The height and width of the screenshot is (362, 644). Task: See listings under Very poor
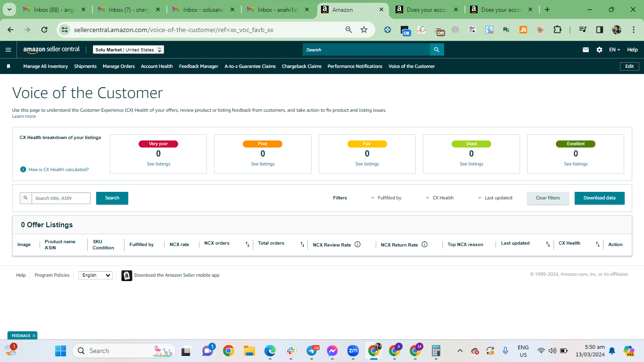(x=158, y=164)
